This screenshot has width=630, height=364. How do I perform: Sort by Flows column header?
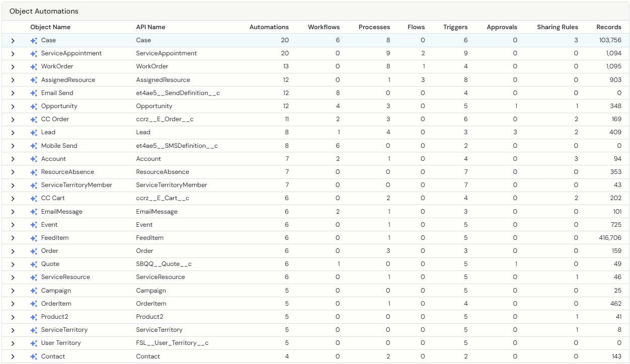[x=416, y=27]
